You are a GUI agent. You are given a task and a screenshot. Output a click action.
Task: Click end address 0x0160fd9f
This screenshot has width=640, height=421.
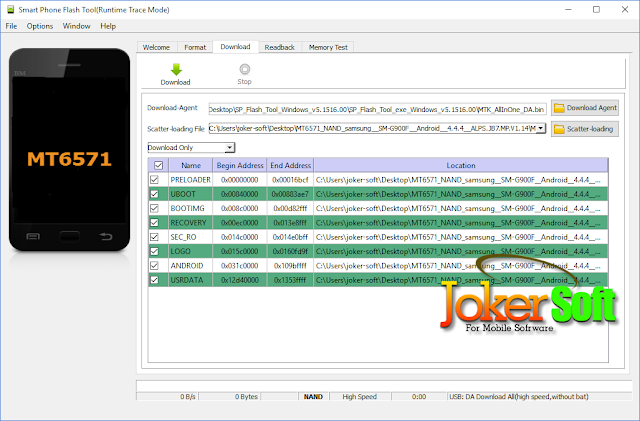[290, 251]
